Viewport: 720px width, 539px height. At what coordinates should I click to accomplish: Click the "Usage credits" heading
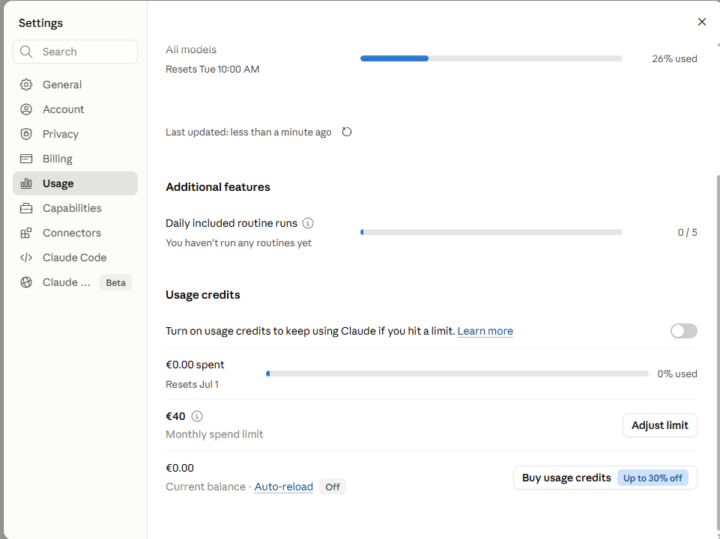pyautogui.click(x=203, y=295)
